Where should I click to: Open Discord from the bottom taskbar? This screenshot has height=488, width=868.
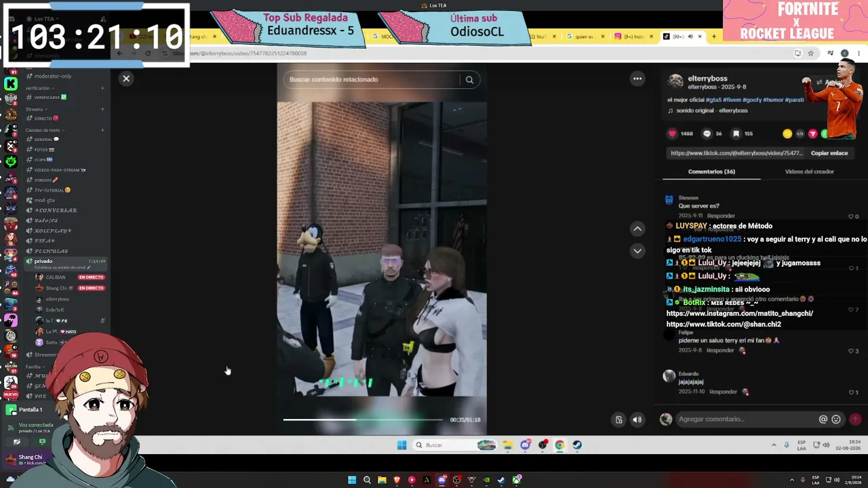(441, 480)
